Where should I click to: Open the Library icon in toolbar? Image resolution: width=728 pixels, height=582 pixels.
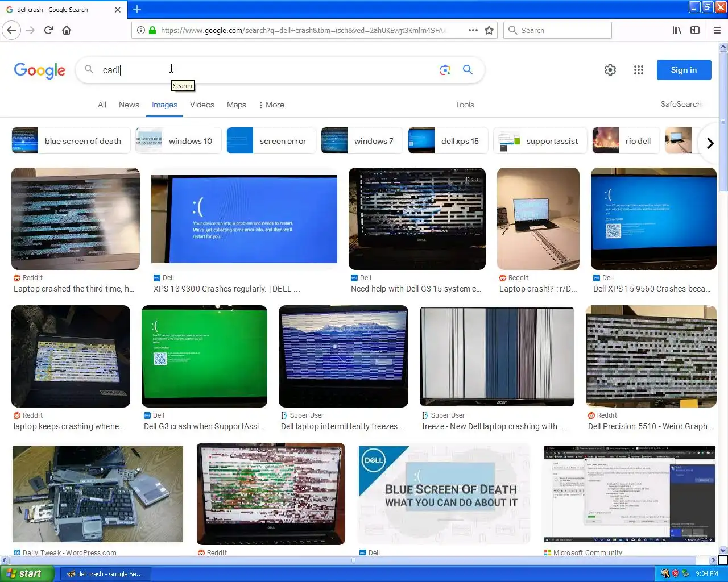tap(677, 30)
